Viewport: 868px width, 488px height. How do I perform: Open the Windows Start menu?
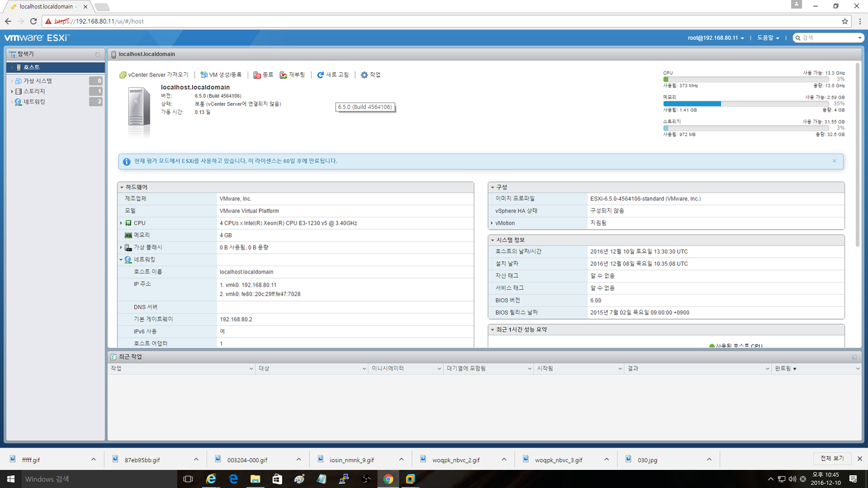point(10,479)
